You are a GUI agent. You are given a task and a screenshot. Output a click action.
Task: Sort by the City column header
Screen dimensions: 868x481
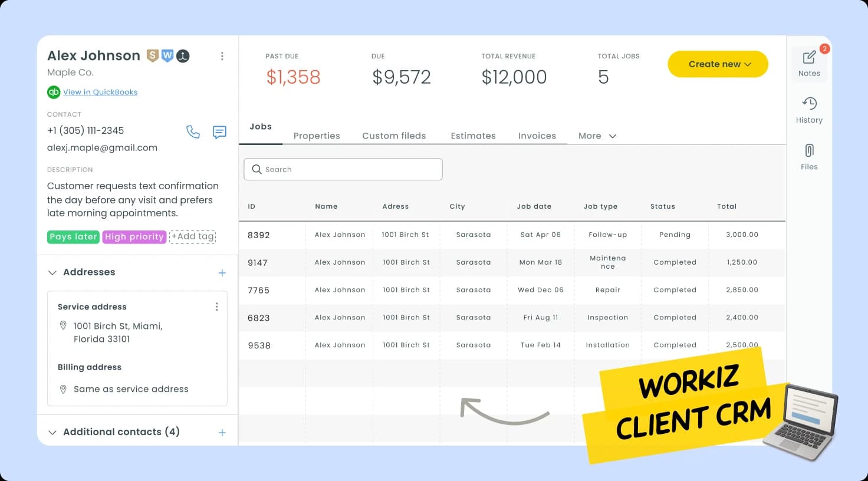(457, 206)
